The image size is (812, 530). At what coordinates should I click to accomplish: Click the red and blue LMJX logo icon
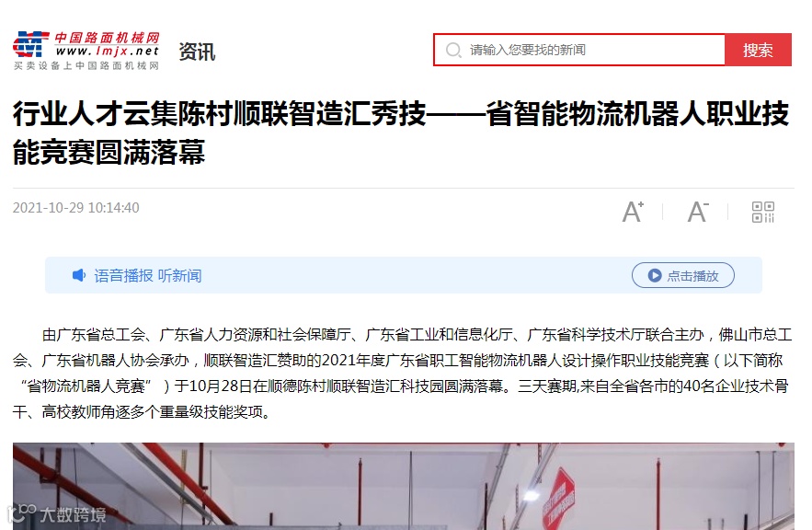coord(30,44)
